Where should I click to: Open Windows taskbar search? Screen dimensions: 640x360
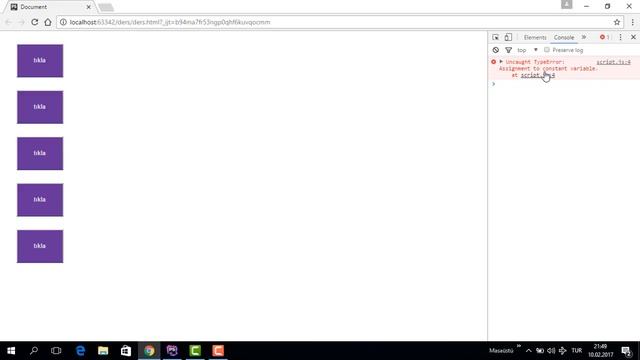point(34,351)
